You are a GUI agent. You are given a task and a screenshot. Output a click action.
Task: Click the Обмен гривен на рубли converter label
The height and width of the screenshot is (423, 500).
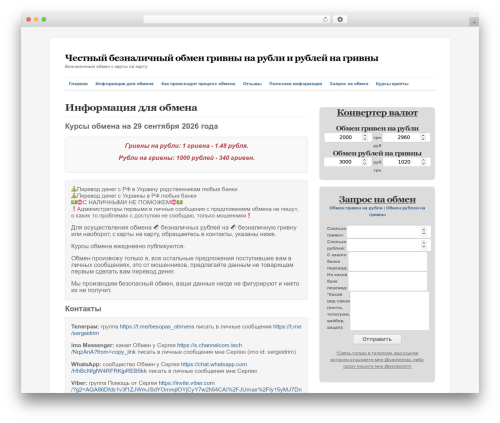[377, 128]
